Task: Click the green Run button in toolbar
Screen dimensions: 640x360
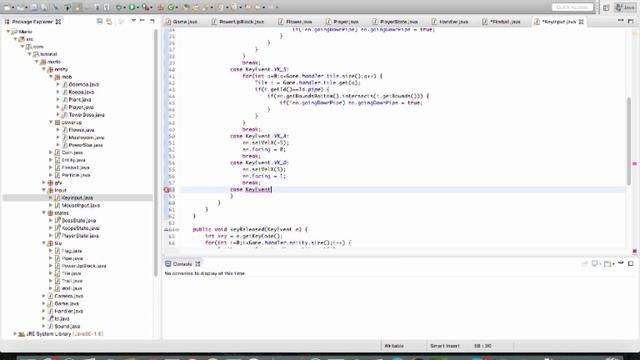Action: click(132, 7)
